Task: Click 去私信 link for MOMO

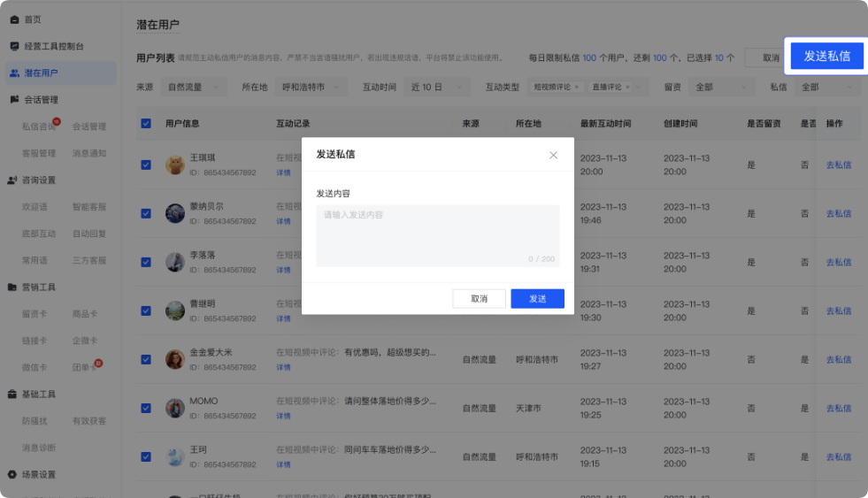Action: [x=839, y=409]
